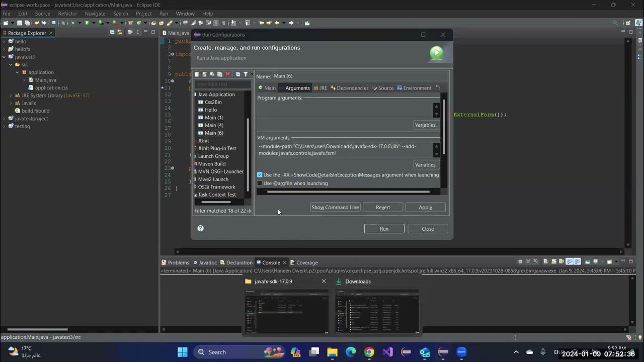
Task: Toggle ShowCodeDetailsInExceptionMessages checkbox
Action: (260, 175)
